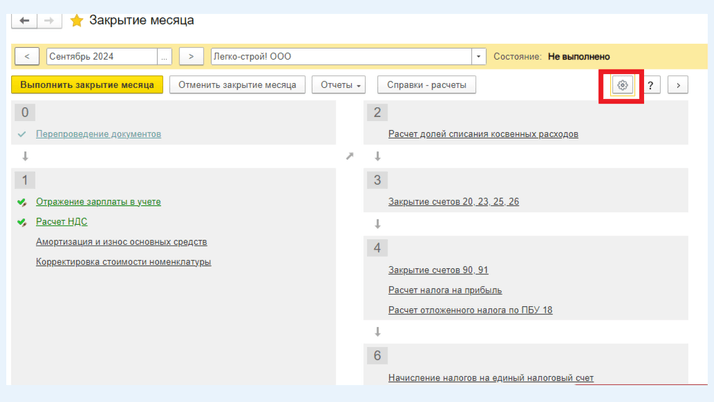Open Расчет налога на прибыль link

(445, 290)
